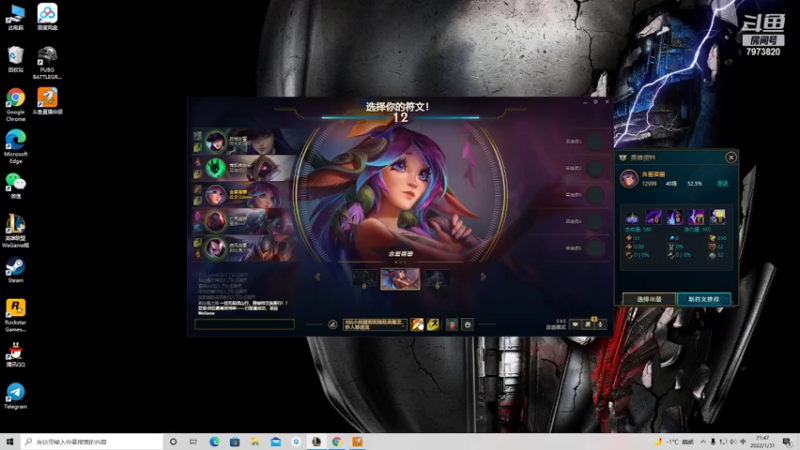Change the Flash summoner spell

point(433,324)
